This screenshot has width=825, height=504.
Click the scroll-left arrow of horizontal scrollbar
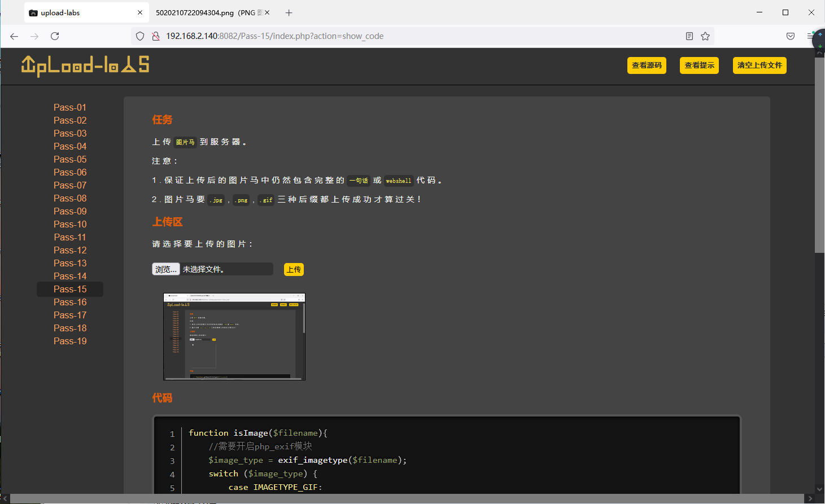pyautogui.click(x=5, y=499)
